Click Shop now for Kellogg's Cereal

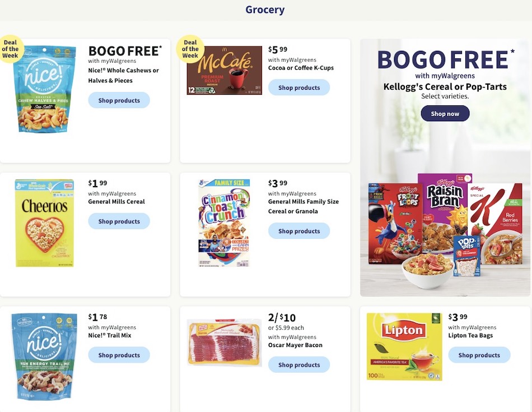(445, 113)
